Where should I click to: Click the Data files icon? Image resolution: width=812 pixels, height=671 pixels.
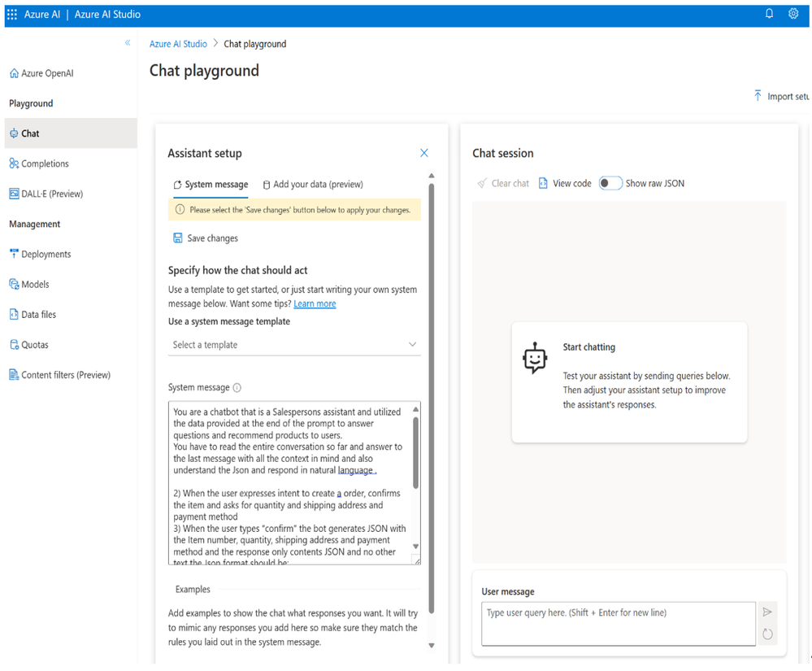pyautogui.click(x=14, y=315)
